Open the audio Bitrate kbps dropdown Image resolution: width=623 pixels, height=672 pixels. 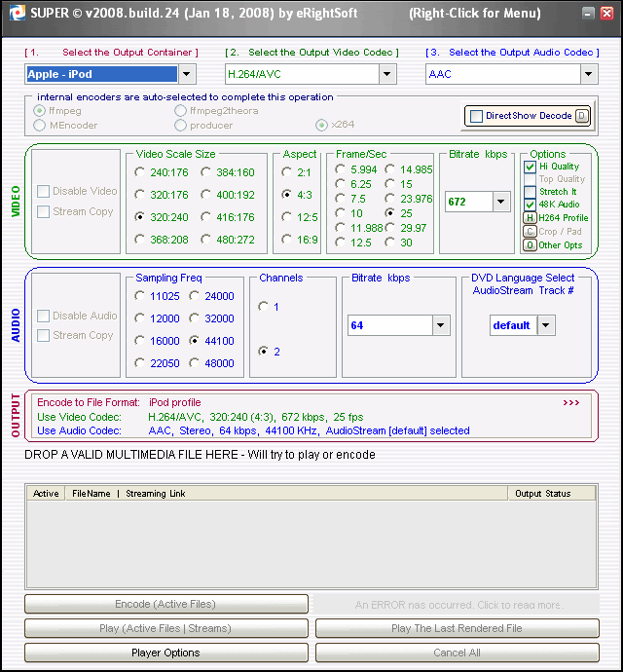tap(441, 325)
